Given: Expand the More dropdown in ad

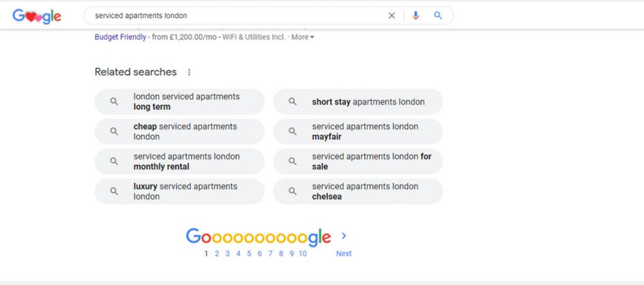Looking at the screenshot, I should tap(303, 37).
